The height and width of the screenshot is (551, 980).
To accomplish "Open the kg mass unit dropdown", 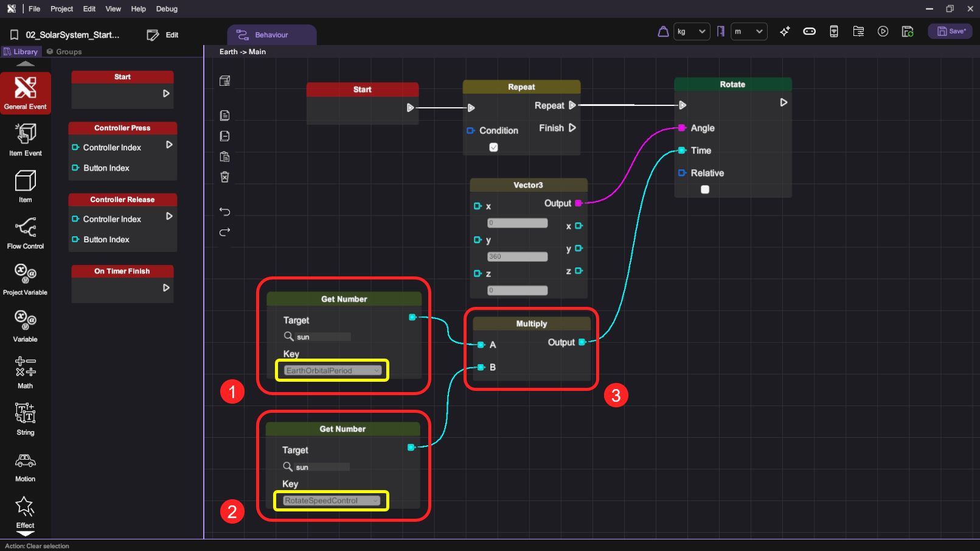I will pyautogui.click(x=692, y=32).
